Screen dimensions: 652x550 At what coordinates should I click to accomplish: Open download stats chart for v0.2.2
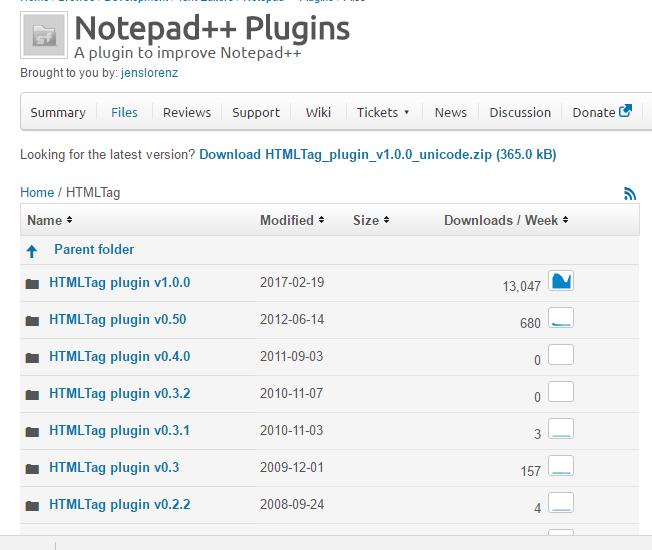(561, 503)
